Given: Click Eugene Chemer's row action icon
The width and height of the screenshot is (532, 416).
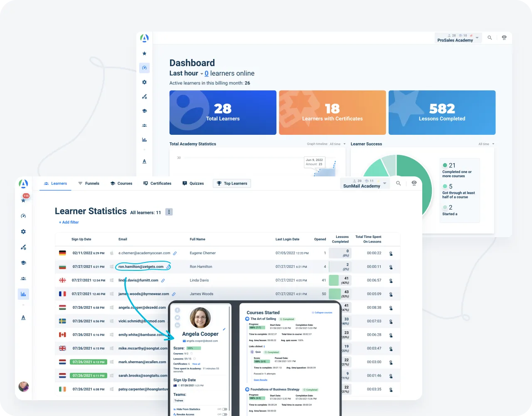Looking at the screenshot, I should [391, 253].
